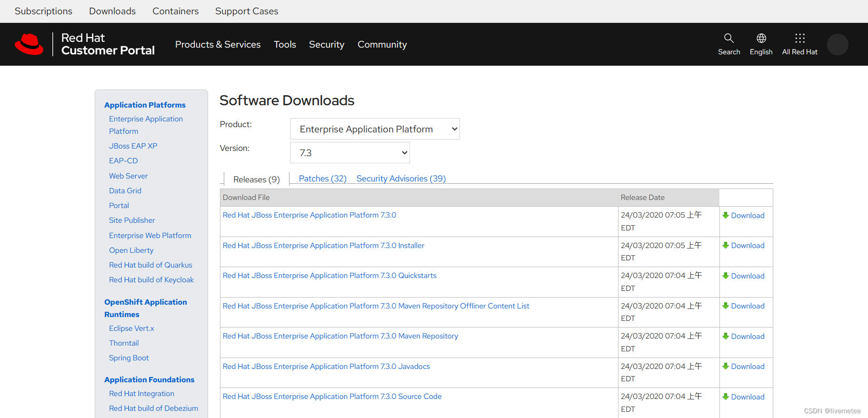Open Application Foundations sidebar heading
This screenshot has width=868, height=418.
[149, 379]
